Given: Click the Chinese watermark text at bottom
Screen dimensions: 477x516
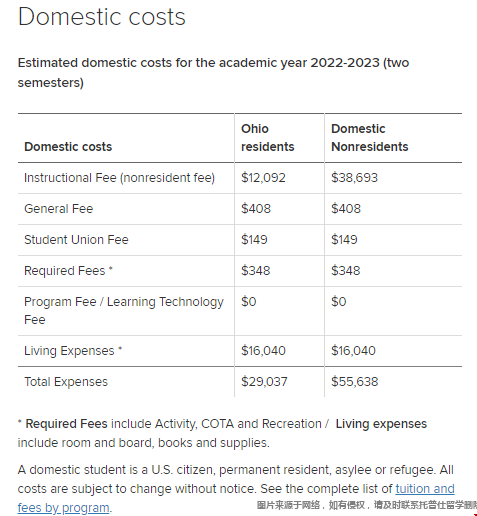Looking at the screenshot, I should pos(367,505).
